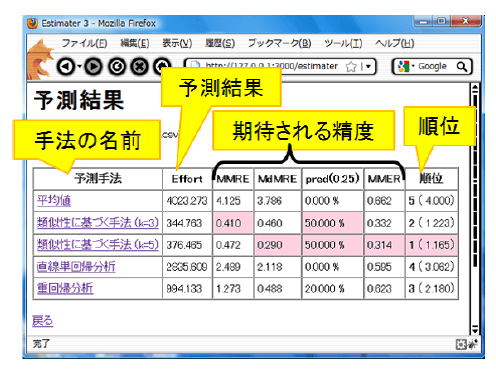Click the bookmark star in address bar
This screenshot has width=496, height=374.
(x=351, y=67)
